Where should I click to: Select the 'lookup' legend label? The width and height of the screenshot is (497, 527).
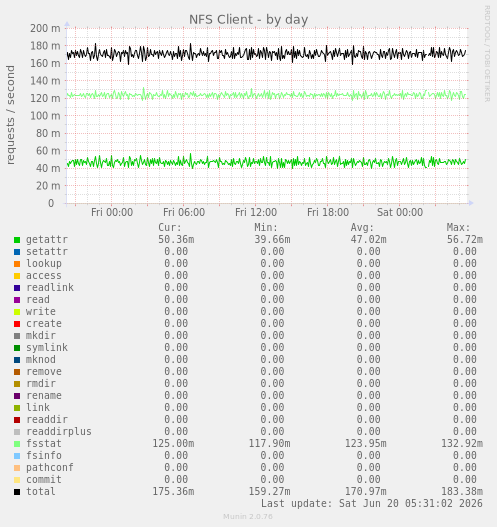click(44, 264)
